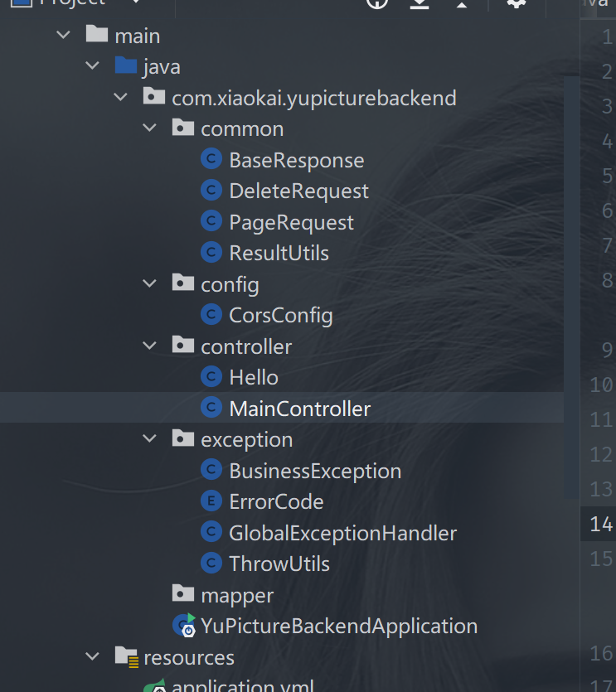616x692 pixels.
Task: Select the GlobalExceptionHandler file
Action: pyautogui.click(x=342, y=533)
